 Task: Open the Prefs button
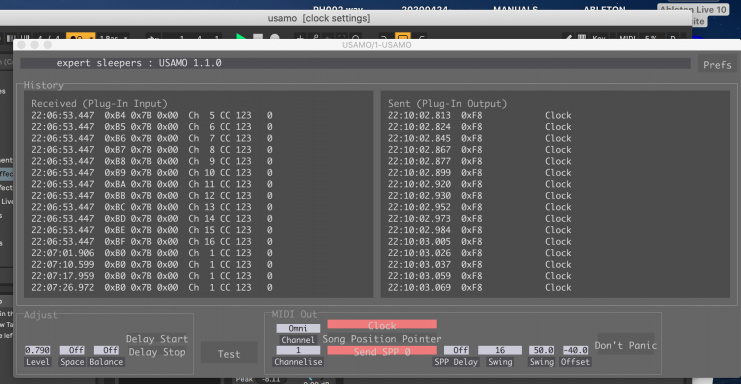coord(717,65)
